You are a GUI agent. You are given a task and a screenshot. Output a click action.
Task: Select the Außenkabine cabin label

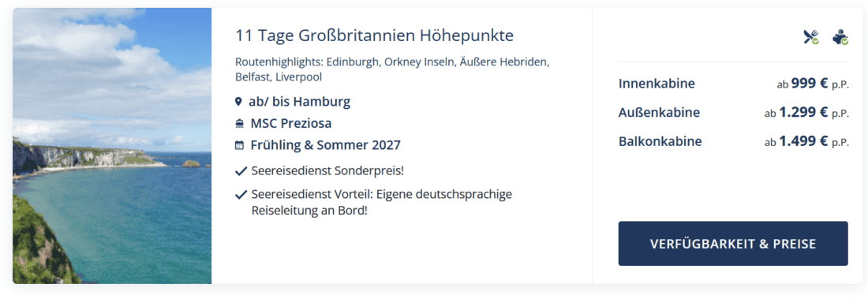click(659, 112)
